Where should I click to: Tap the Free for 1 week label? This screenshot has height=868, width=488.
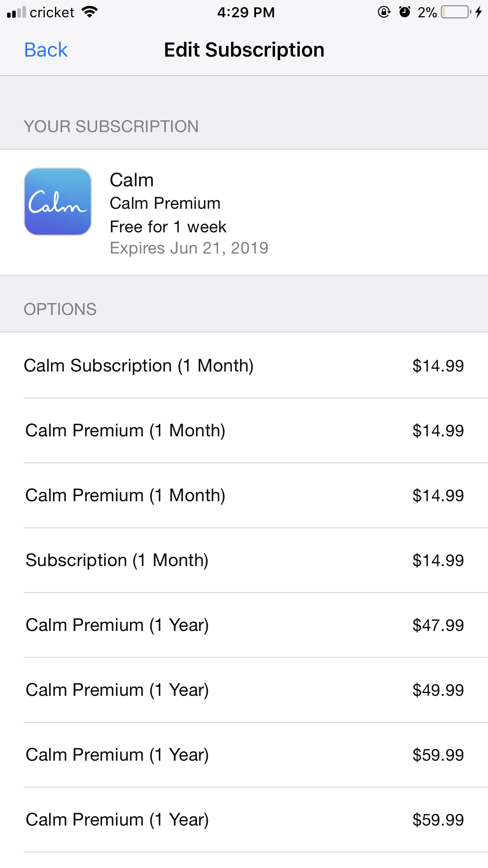coord(168,227)
